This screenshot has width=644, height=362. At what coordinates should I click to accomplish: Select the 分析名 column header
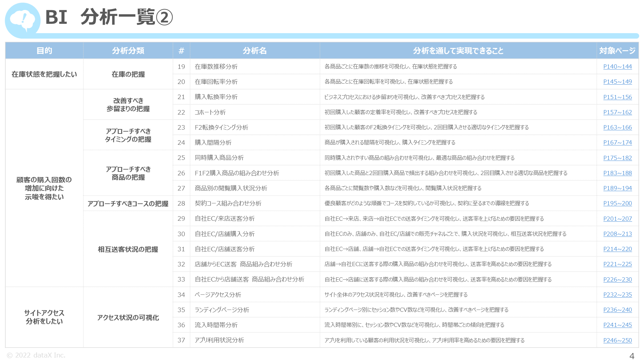[255, 51]
